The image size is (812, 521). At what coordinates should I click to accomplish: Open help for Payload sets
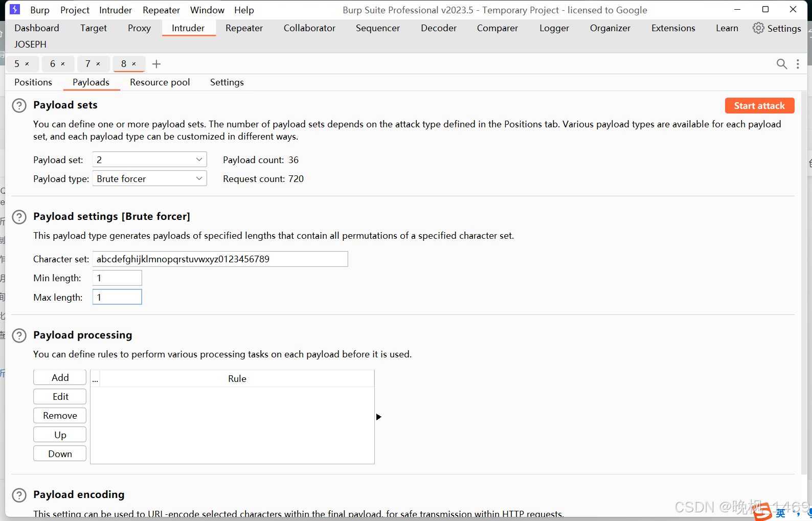click(19, 105)
